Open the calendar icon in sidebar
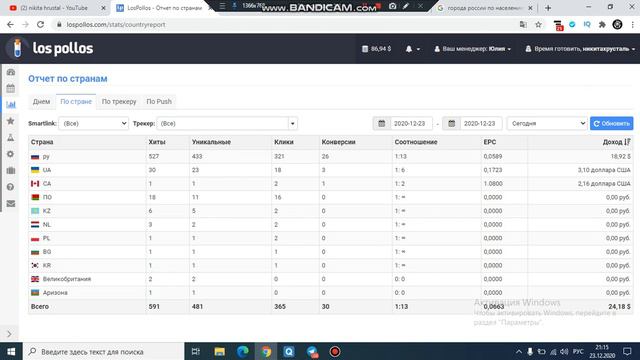Viewport: 640px width, 360px height. pyautogui.click(x=11, y=88)
